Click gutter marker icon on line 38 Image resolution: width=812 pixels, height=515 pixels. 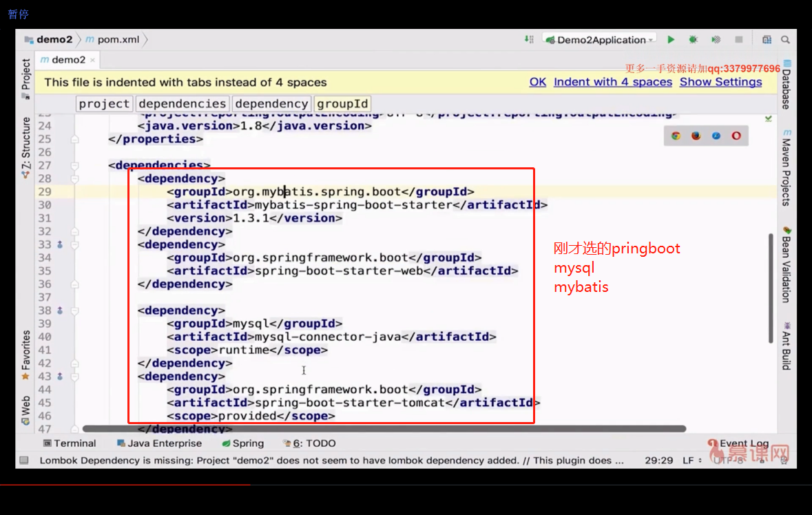tap(60, 311)
